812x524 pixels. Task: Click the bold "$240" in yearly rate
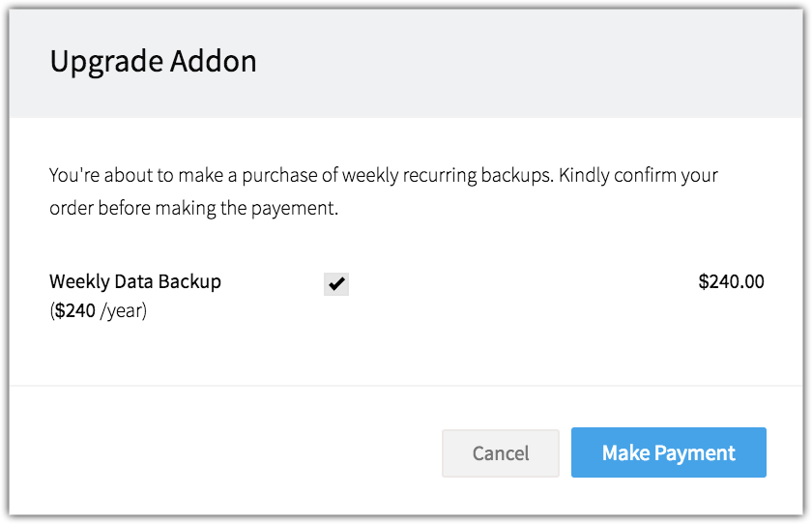(75, 310)
